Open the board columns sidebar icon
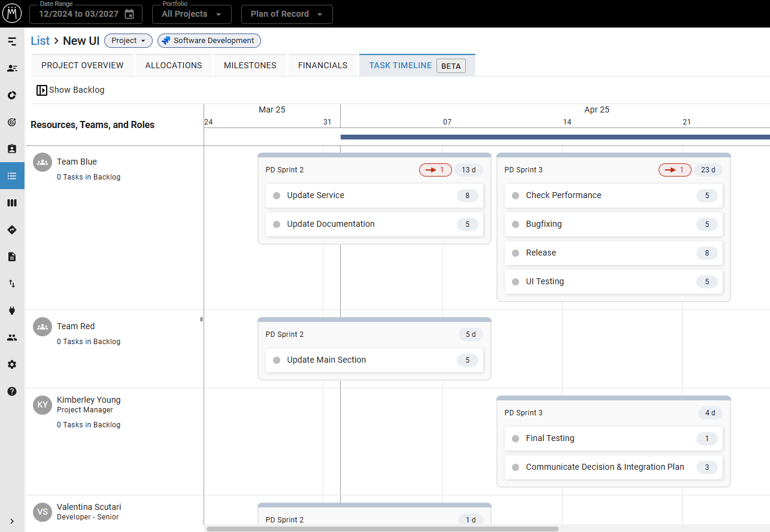The image size is (770, 532). [12, 203]
